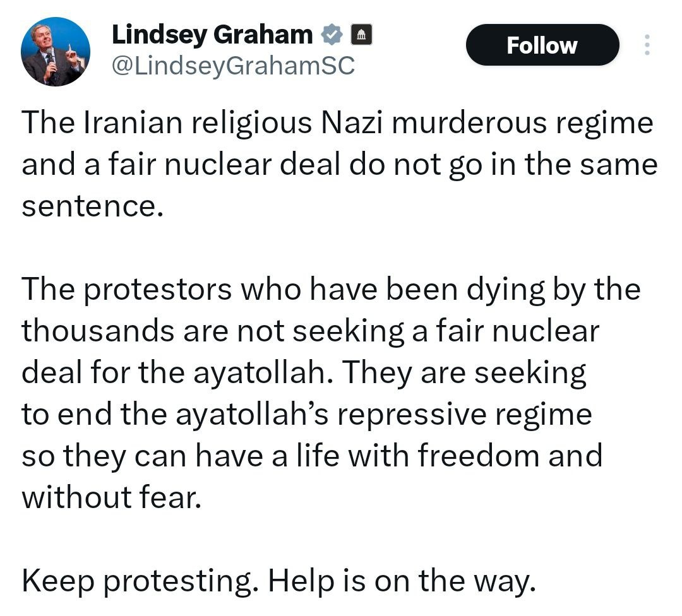Click the line "and a fair nuclear deal"
The image size is (682, 616).
(340, 164)
